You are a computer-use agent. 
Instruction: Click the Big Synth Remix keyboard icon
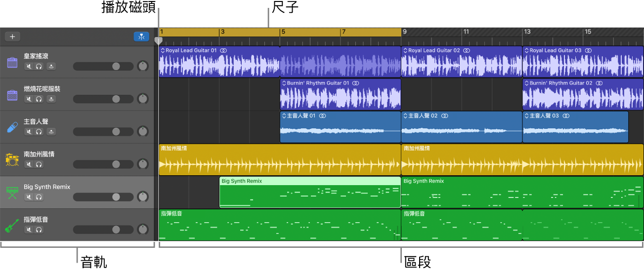click(x=12, y=193)
